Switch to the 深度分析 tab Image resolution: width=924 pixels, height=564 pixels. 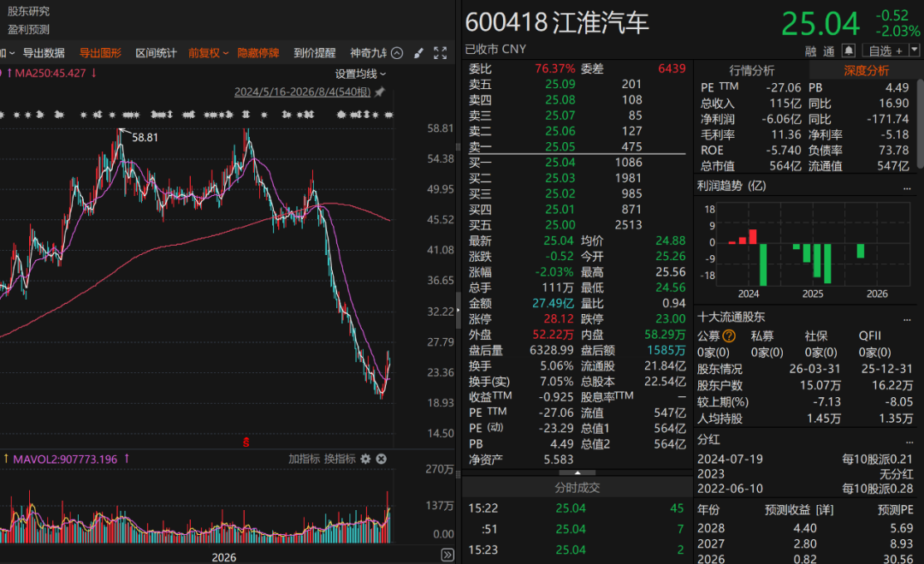[866, 71]
